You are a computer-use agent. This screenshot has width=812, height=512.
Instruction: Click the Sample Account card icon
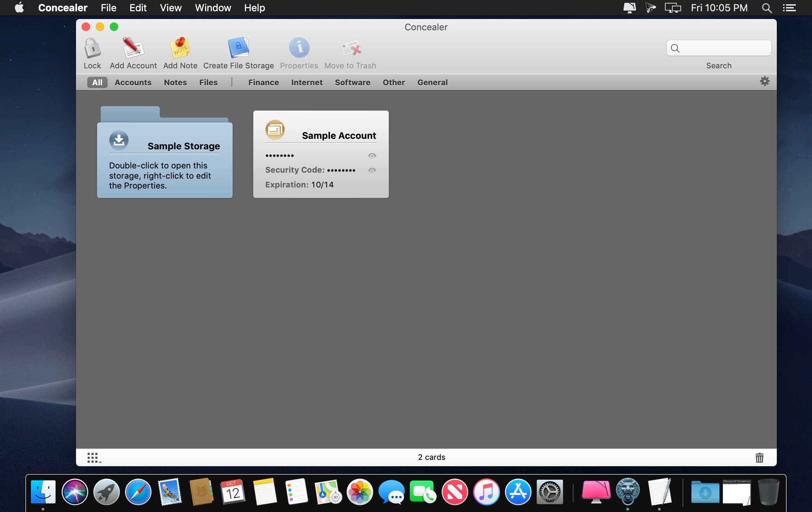275,130
